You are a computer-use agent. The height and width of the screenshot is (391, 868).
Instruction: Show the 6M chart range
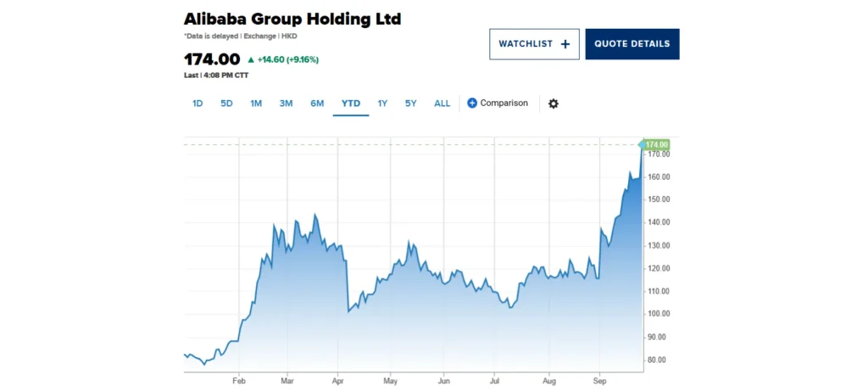(x=317, y=103)
